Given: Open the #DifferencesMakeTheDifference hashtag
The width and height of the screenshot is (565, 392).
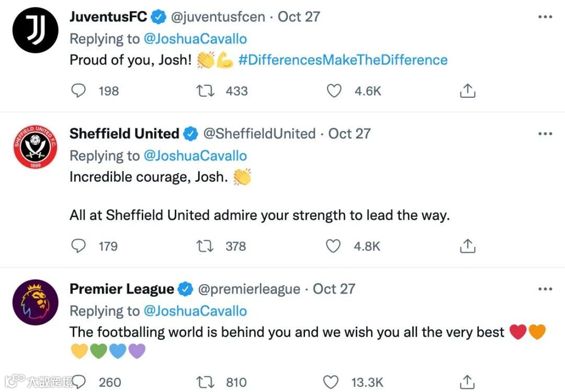Looking at the screenshot, I should pos(343,60).
